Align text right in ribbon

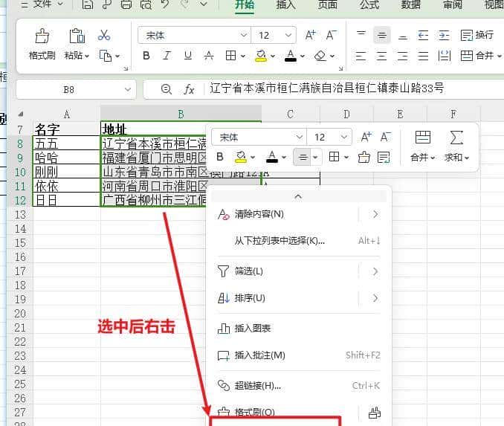[x=402, y=56]
